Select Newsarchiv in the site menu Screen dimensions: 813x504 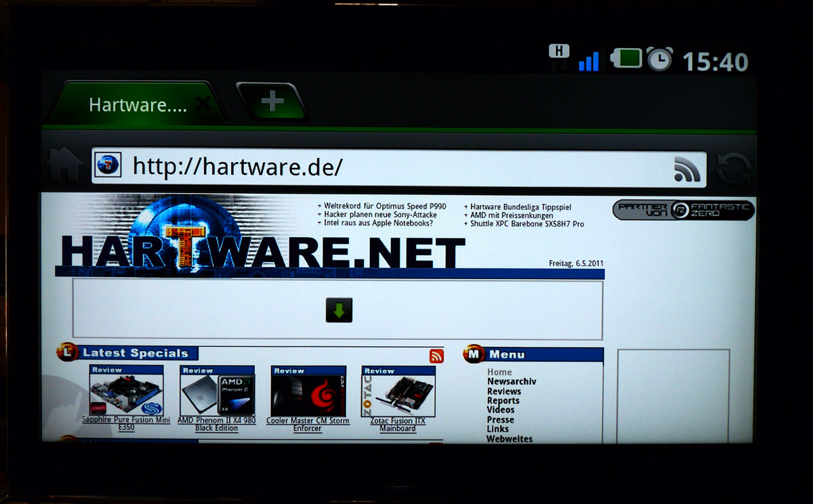pos(512,381)
